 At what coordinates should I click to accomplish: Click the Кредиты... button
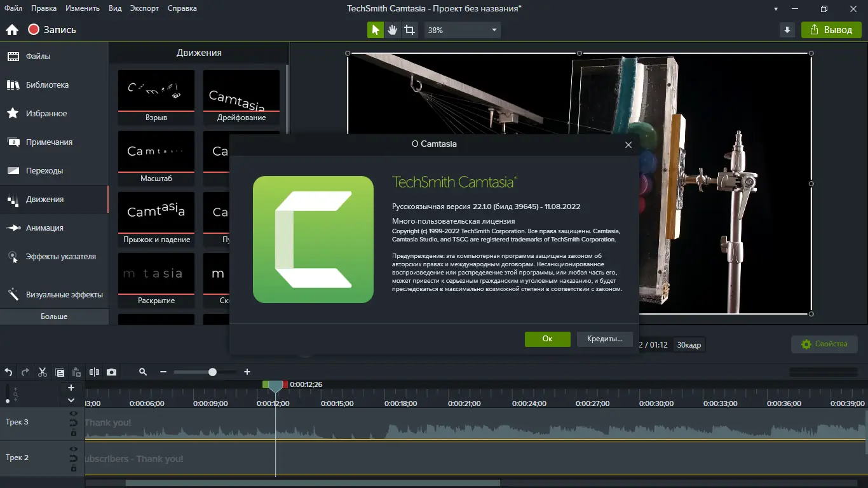coord(604,339)
